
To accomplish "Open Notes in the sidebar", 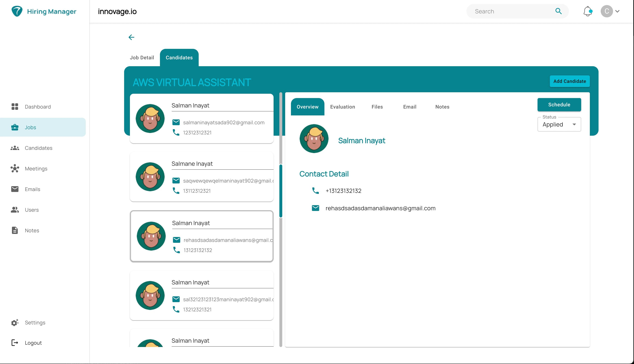I will [43, 230].
